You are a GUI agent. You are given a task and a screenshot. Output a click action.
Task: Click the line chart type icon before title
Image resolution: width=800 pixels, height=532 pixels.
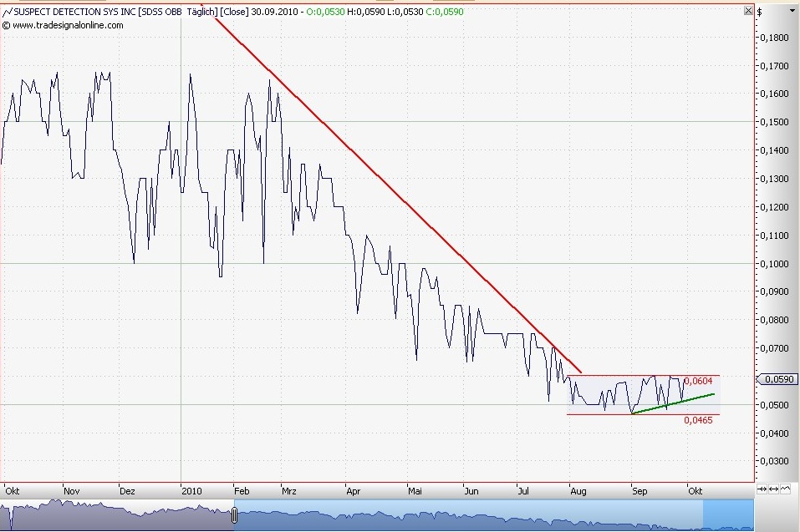[8, 13]
